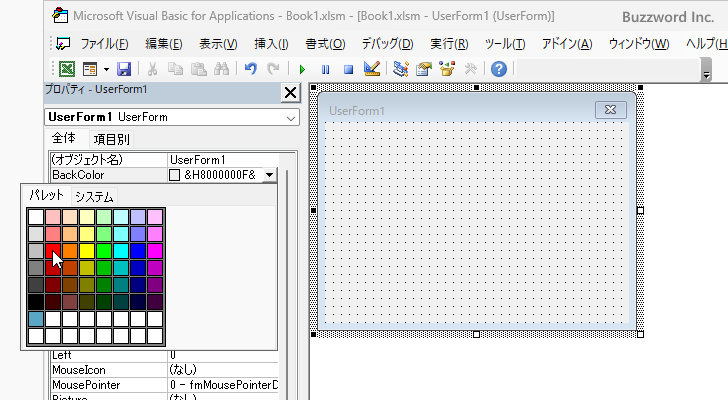Open the 表示(V) menu
The width and height of the screenshot is (728, 400).
coord(218,44)
